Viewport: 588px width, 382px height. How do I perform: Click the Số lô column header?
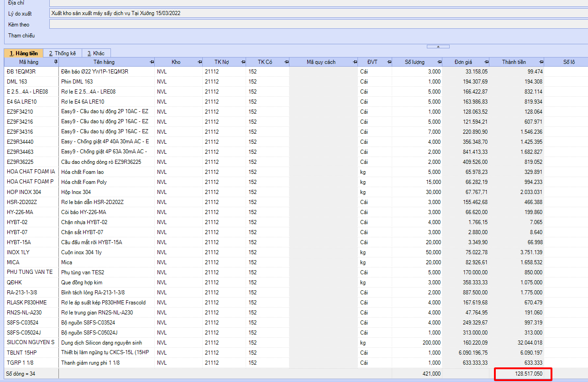pyautogui.click(x=569, y=62)
